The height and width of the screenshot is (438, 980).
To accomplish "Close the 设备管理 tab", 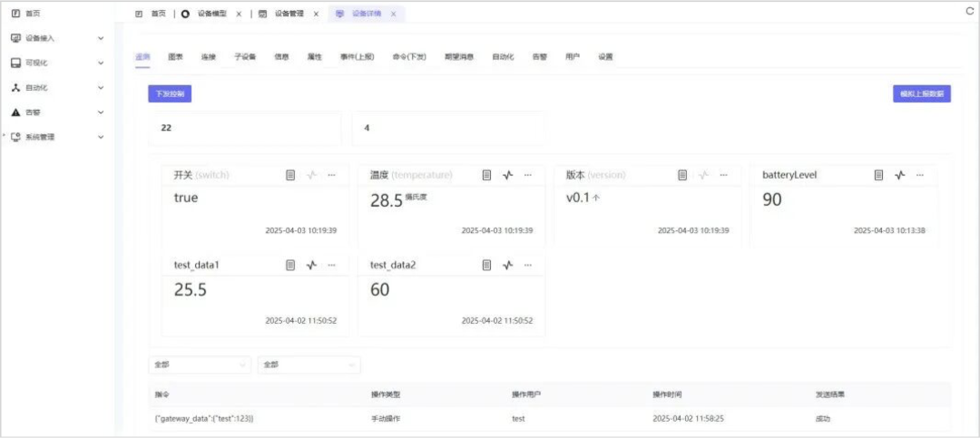I will pos(316,15).
